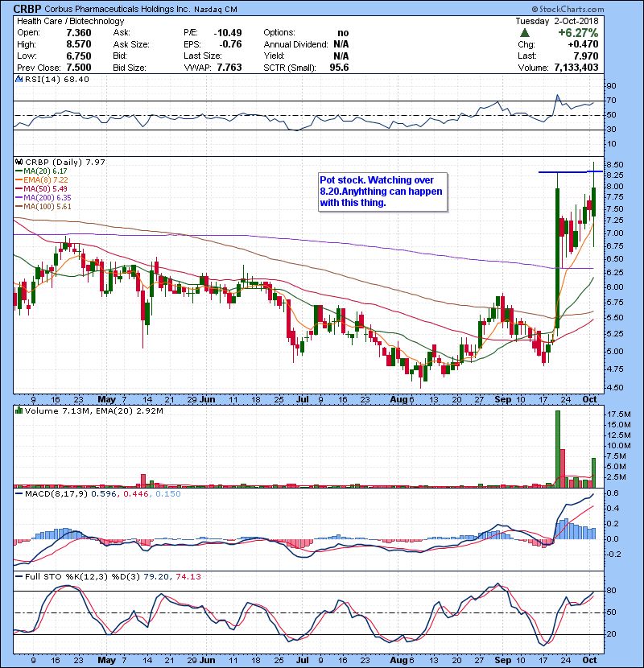
Task: Click the -0.2 label on the MACD axis
Action: point(613,555)
